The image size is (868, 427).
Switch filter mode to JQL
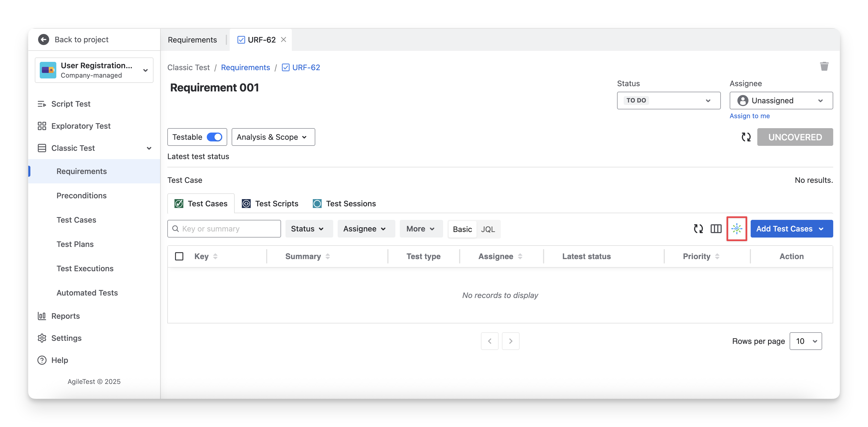(x=488, y=229)
